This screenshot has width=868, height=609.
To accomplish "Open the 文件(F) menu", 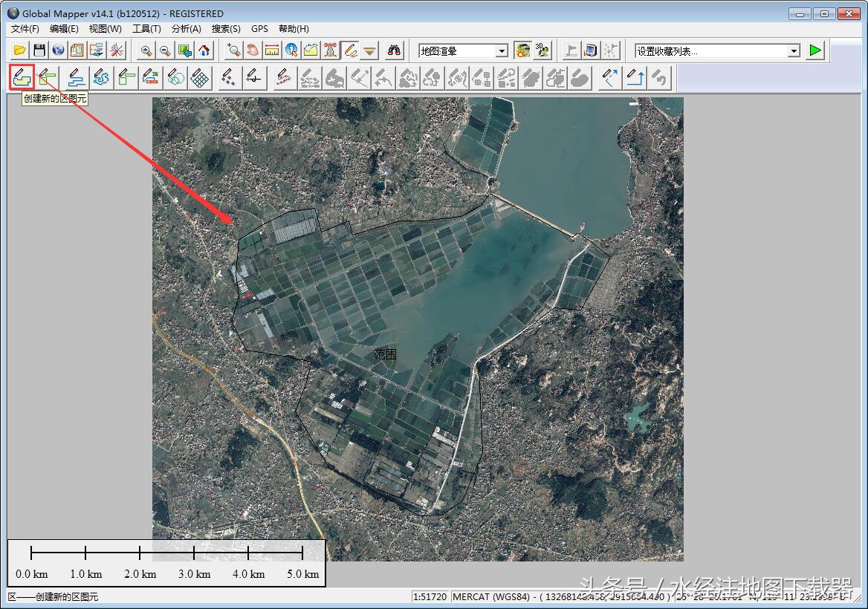I will 25,29.
